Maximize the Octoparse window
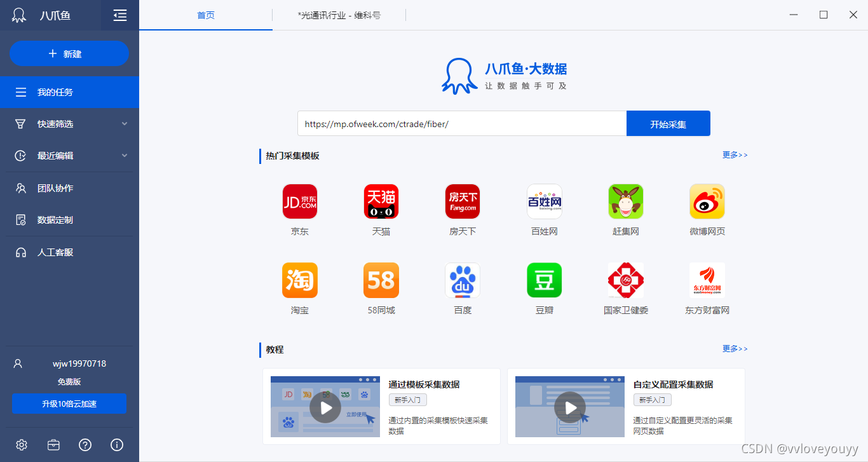The width and height of the screenshot is (868, 462). pos(824,15)
